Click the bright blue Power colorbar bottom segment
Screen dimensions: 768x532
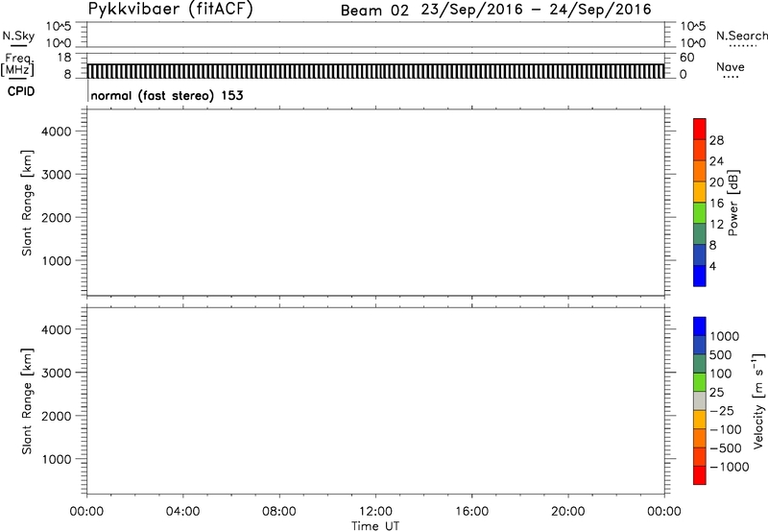click(x=700, y=276)
